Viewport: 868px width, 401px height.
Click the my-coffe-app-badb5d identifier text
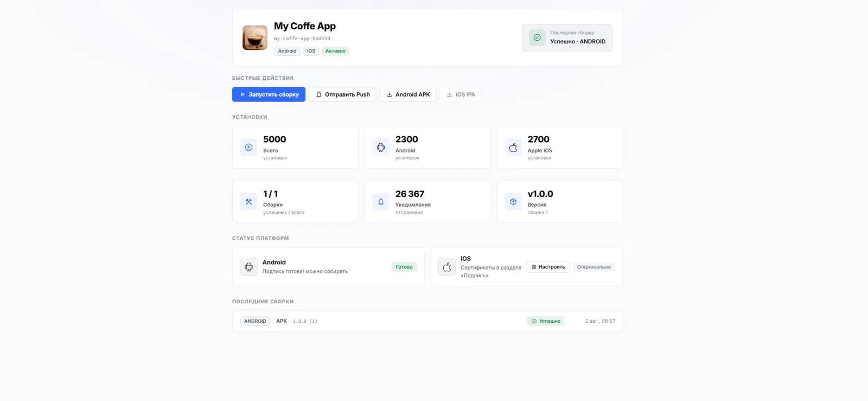pos(302,39)
